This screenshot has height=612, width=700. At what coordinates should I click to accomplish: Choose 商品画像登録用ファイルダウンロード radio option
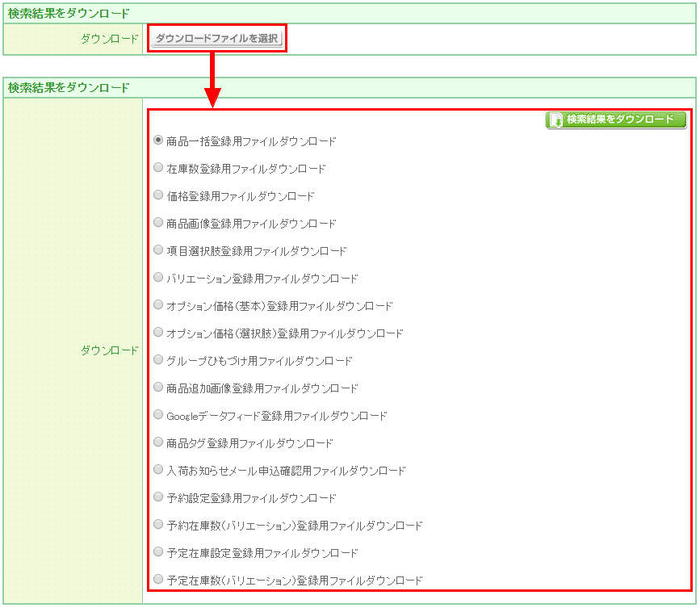[158, 222]
